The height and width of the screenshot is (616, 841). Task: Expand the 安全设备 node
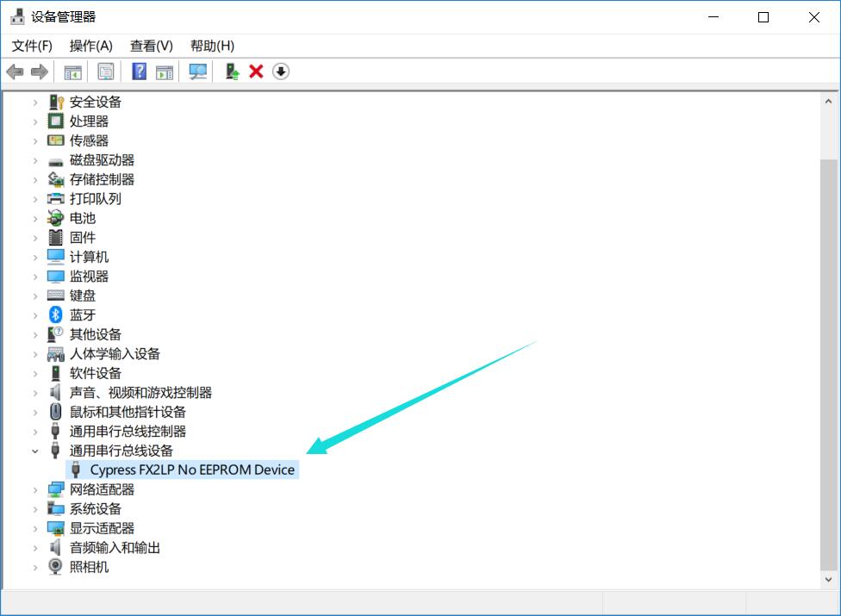(x=35, y=102)
